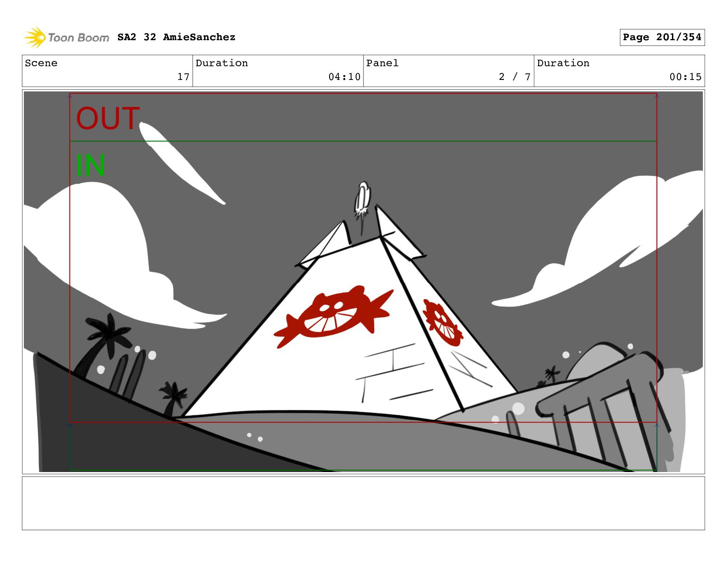Click the 'Panel' header label
This screenshot has height=563, width=728.
[x=382, y=63]
